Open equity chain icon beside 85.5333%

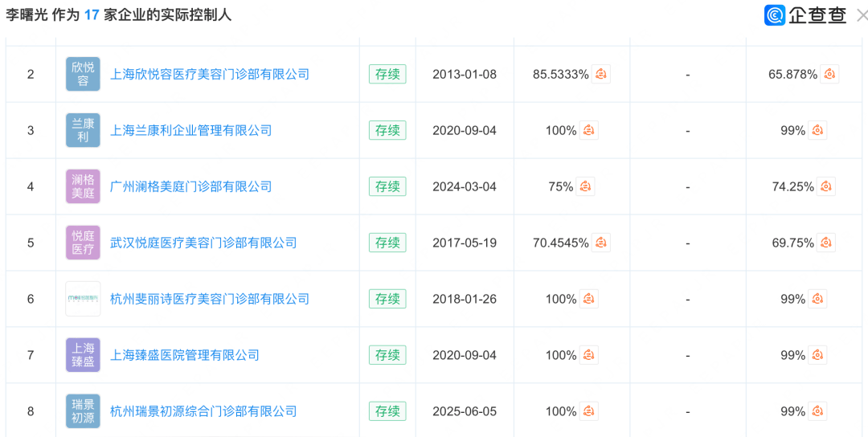point(601,74)
